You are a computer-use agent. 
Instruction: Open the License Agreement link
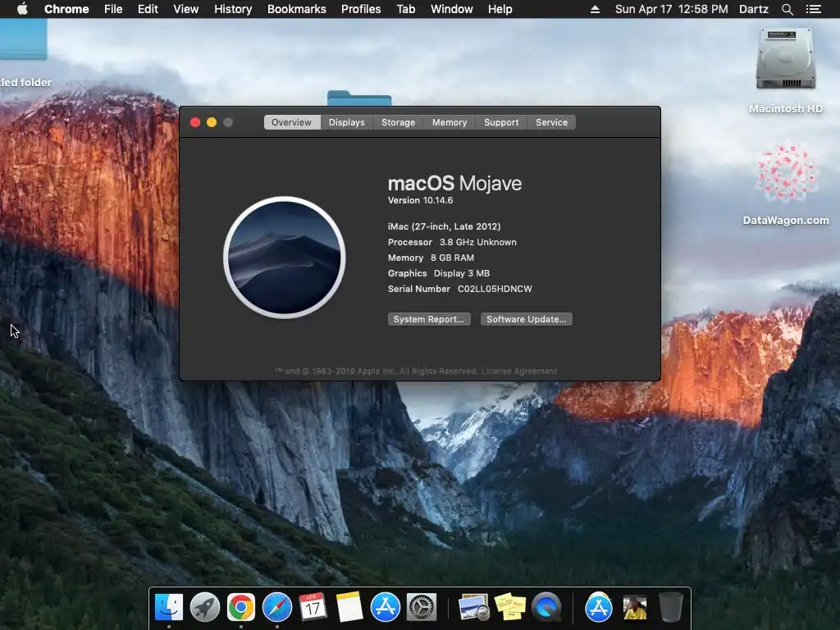519,372
